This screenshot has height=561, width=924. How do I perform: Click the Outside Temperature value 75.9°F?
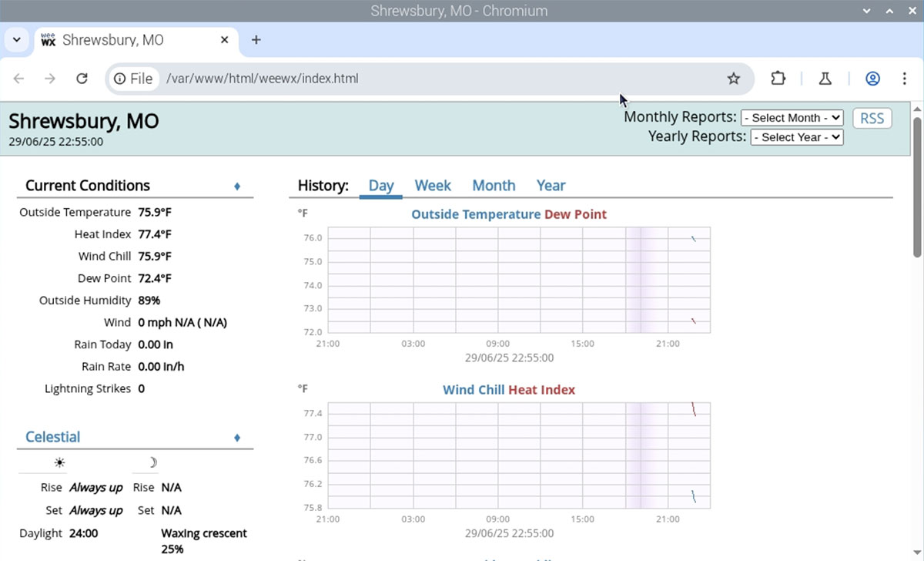click(x=155, y=212)
